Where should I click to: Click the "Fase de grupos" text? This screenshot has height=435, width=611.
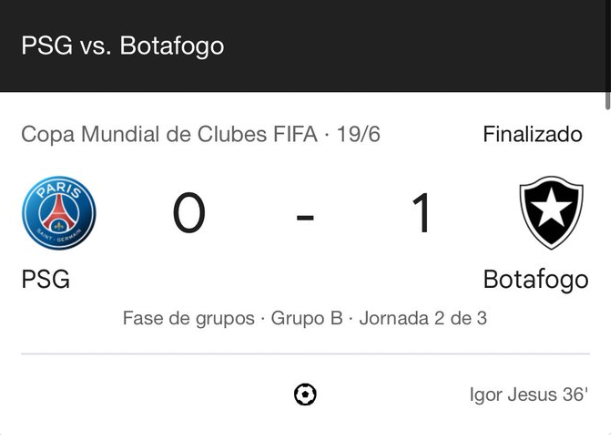188,319
